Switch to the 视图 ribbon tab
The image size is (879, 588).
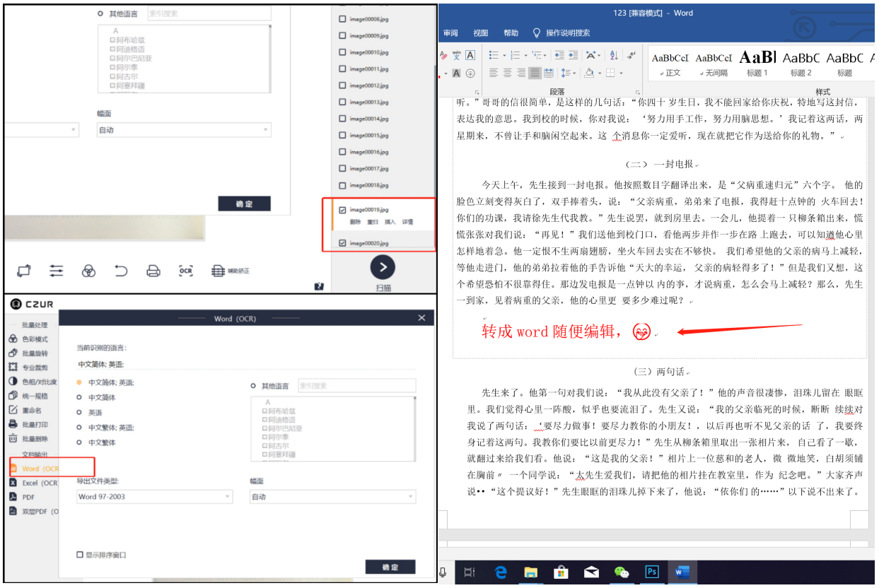click(481, 33)
